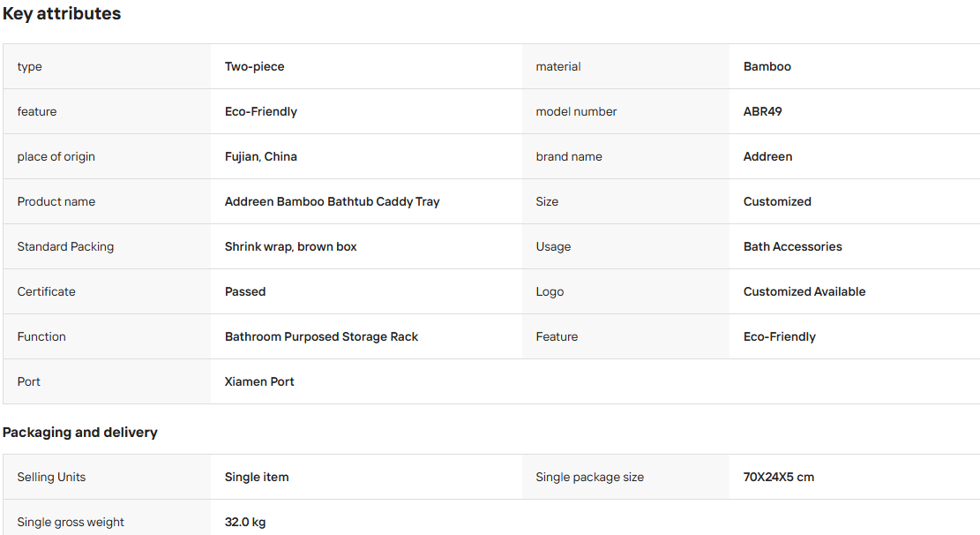Click the Fujian, China origin value
This screenshot has width=980, height=535.
[x=260, y=156]
